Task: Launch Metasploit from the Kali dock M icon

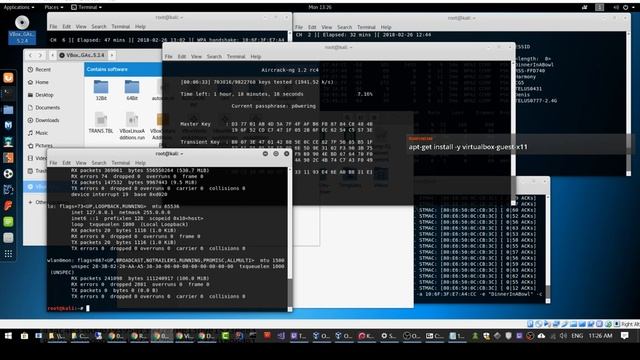Action: click(x=8, y=125)
